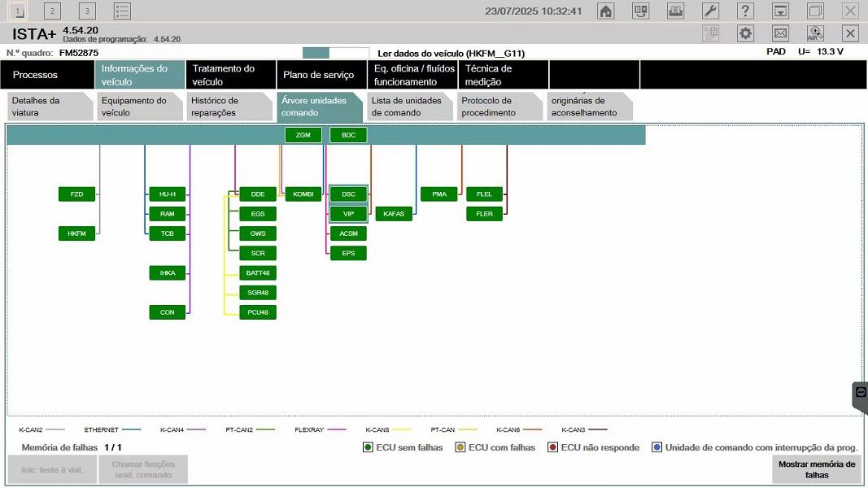
Task: Click the envelope feedback icon
Action: pos(780,33)
